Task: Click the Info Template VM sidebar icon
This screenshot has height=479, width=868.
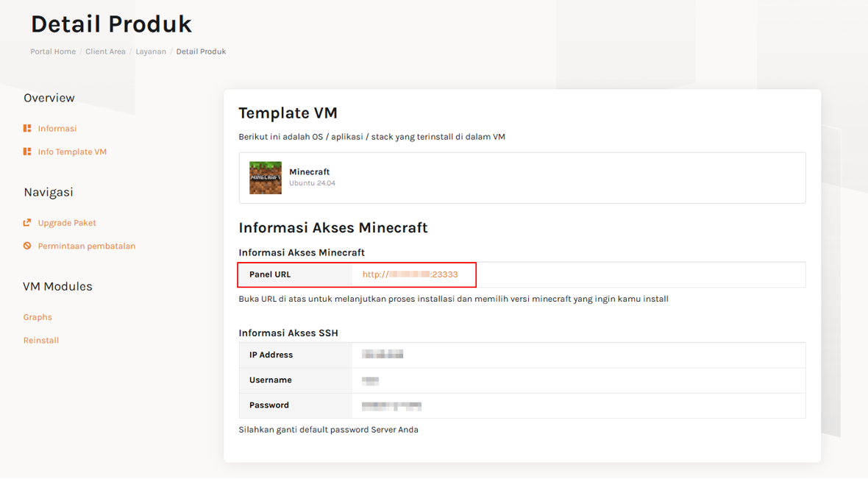Action: click(x=28, y=152)
